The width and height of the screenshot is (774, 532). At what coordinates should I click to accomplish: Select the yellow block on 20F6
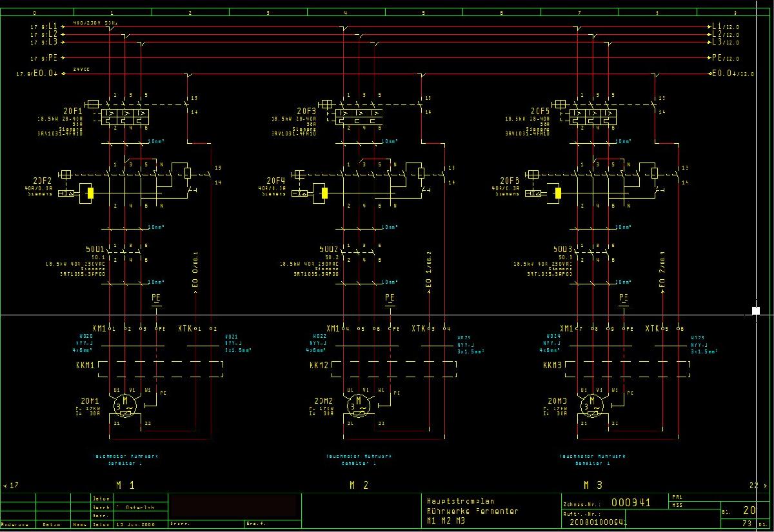tap(559, 192)
